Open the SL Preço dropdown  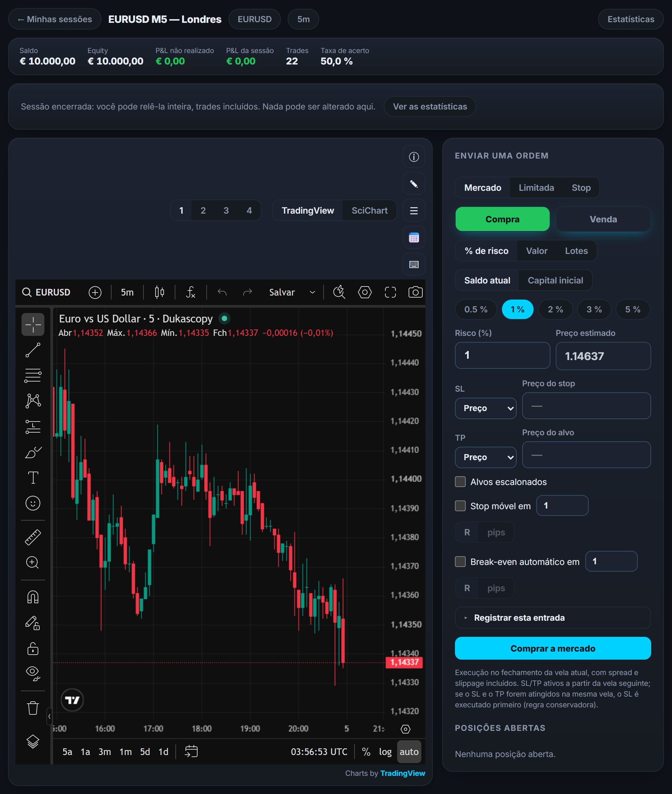[x=486, y=408]
